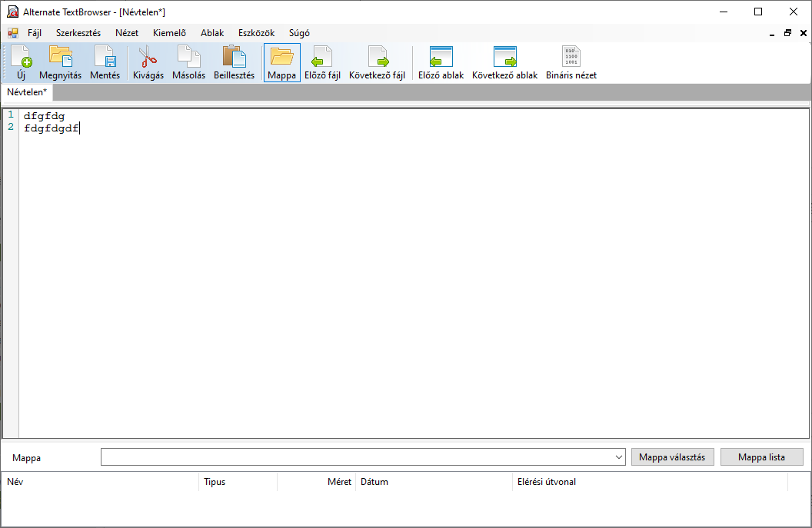
Task: Toggle the Mappa folder panel button
Action: point(281,62)
